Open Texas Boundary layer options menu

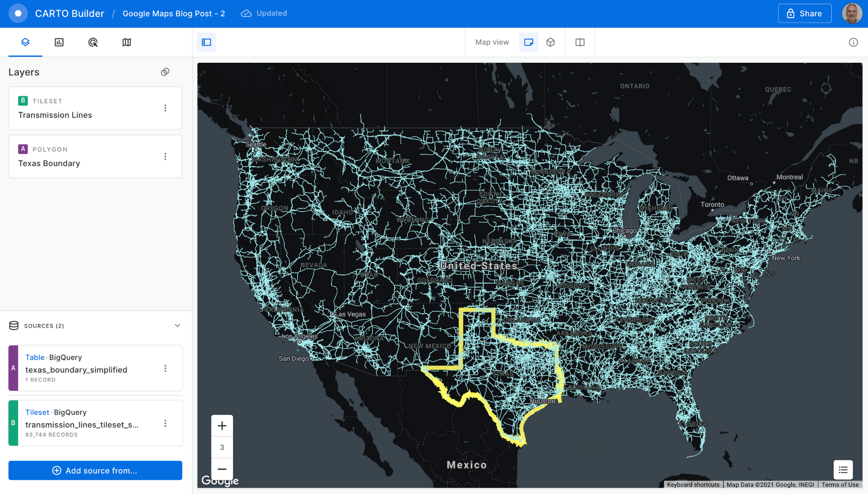[x=165, y=156]
